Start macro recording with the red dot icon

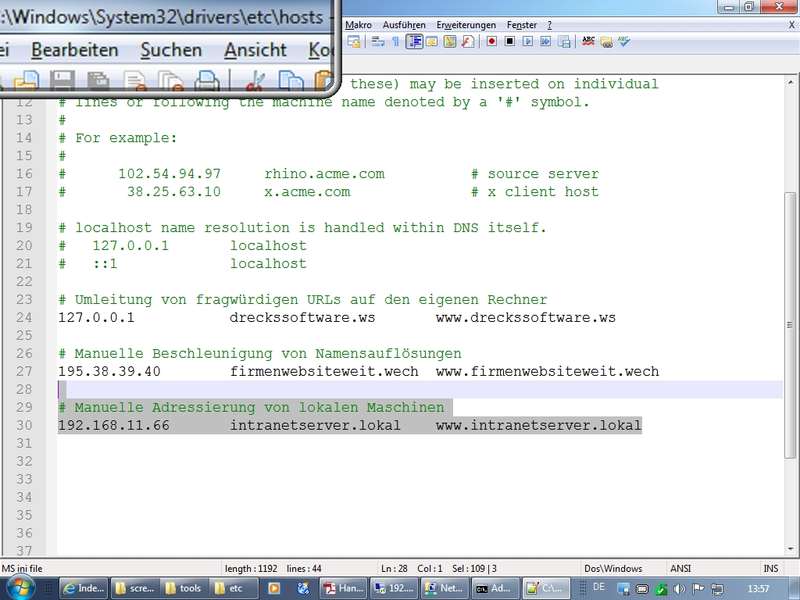(x=491, y=41)
